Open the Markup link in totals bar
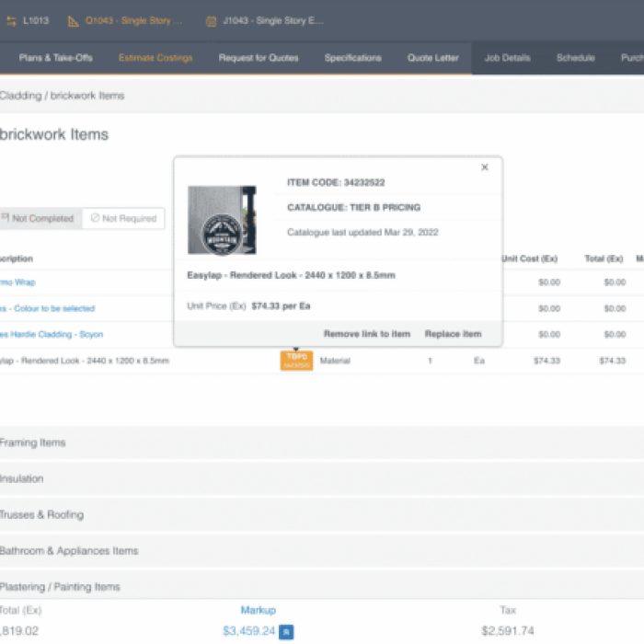 pos(258,610)
